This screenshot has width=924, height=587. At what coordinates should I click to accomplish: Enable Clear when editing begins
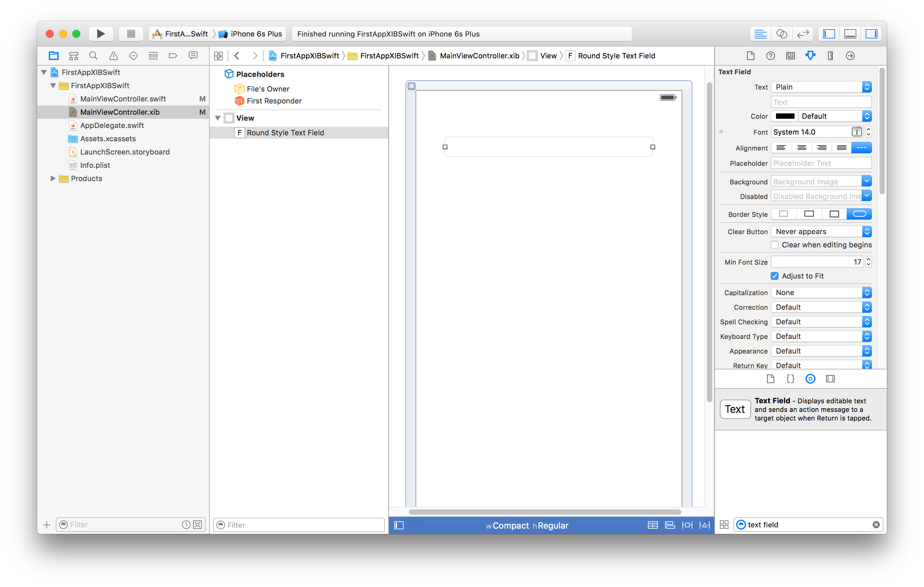(775, 245)
